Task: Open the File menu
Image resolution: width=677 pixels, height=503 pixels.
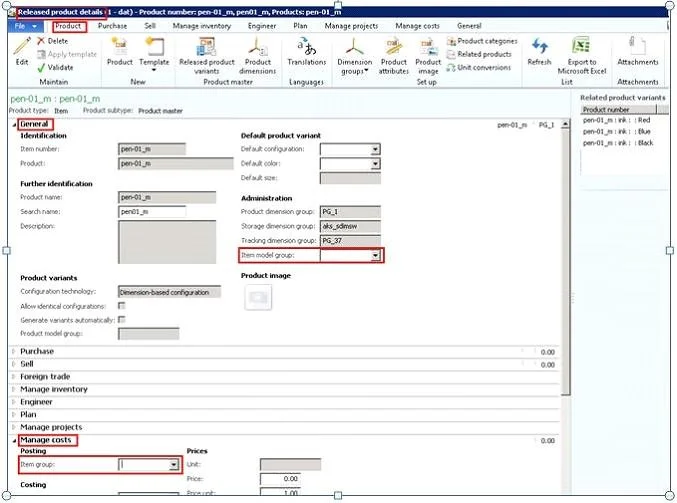Action: point(25,26)
